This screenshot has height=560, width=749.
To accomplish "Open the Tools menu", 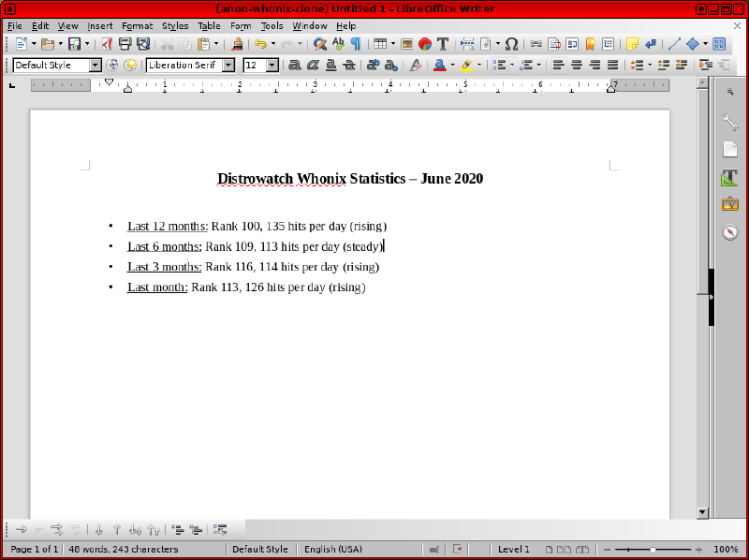I will 272,25.
